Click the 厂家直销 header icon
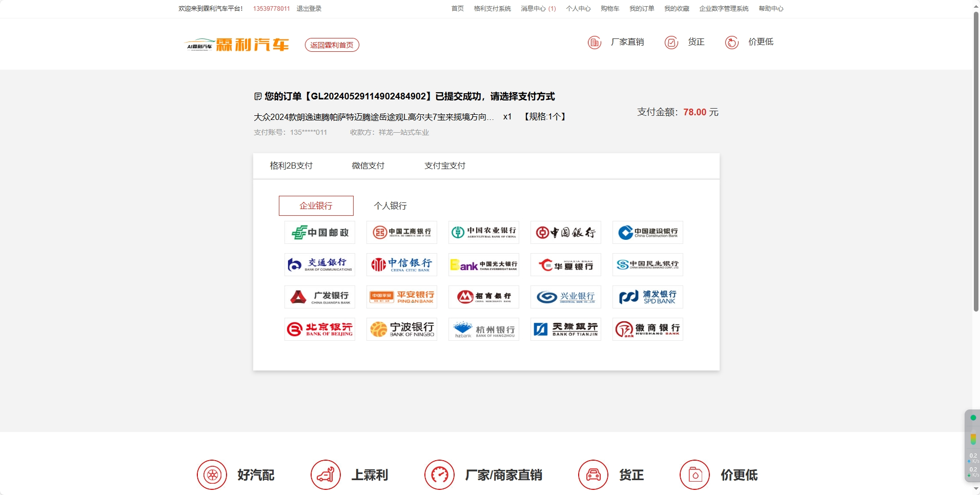The width and height of the screenshot is (980, 495). 595,43
